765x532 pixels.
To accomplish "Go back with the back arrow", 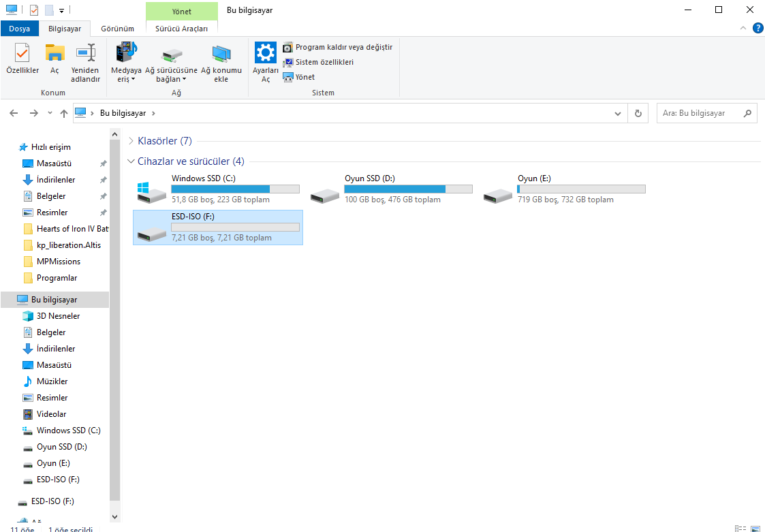I will [14, 113].
